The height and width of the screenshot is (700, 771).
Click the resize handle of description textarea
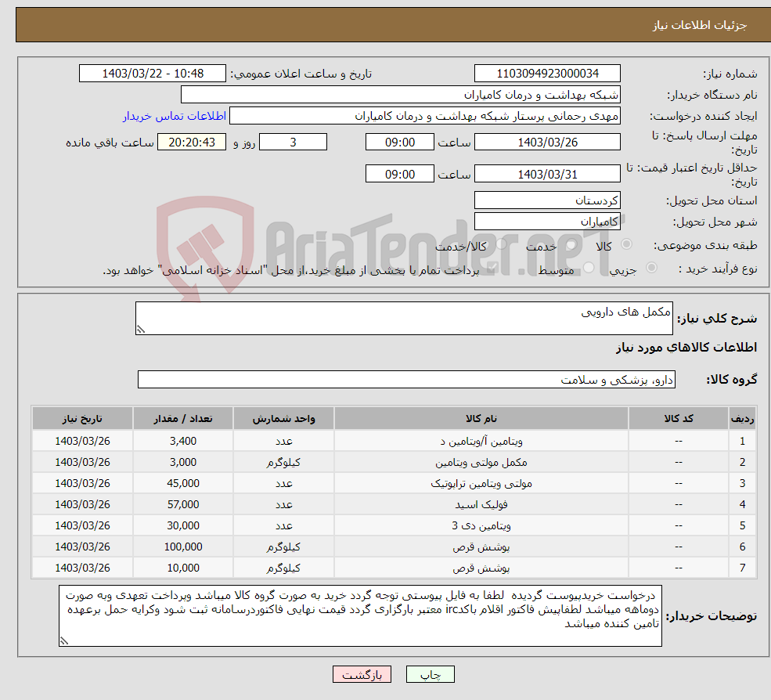click(141, 330)
